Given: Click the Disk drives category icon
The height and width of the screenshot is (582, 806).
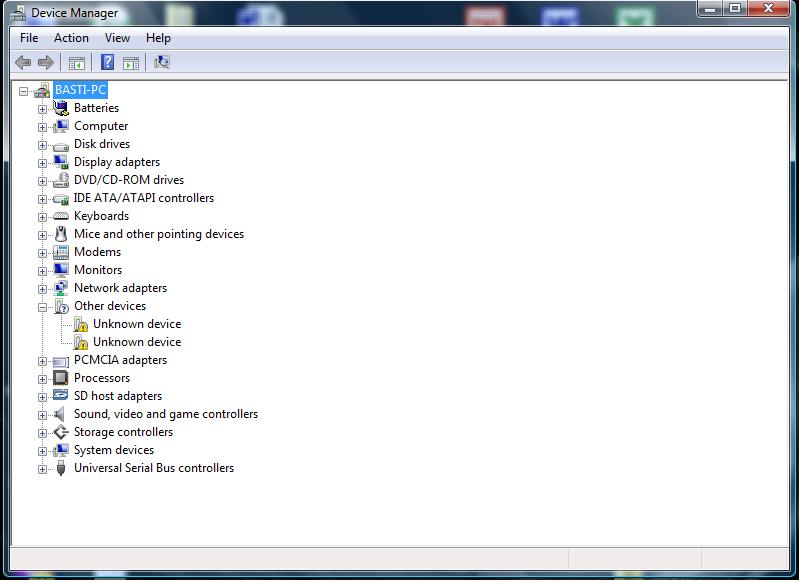Looking at the screenshot, I should [61, 146].
